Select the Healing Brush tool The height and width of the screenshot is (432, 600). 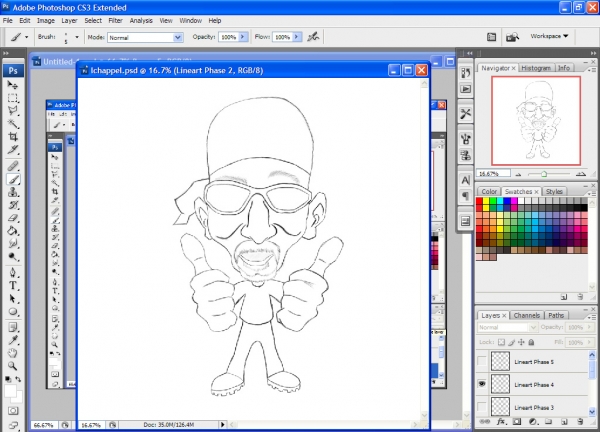tap(13, 166)
